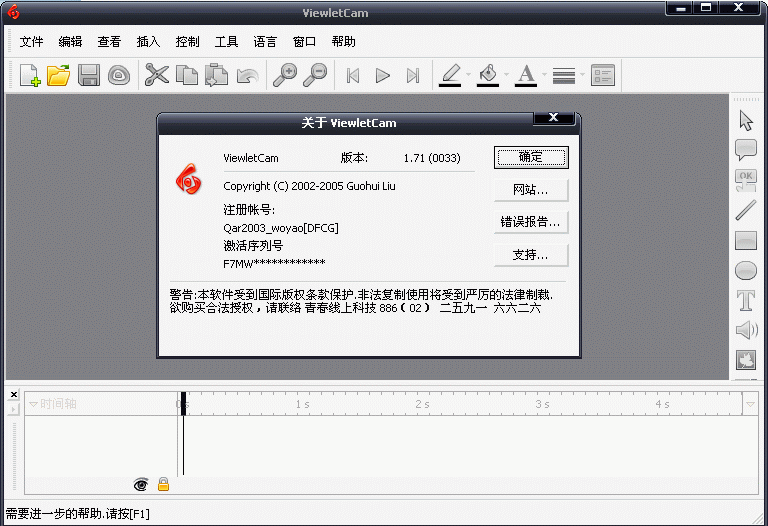Open the properties panel icon
This screenshot has height=526, width=768.
(x=603, y=75)
